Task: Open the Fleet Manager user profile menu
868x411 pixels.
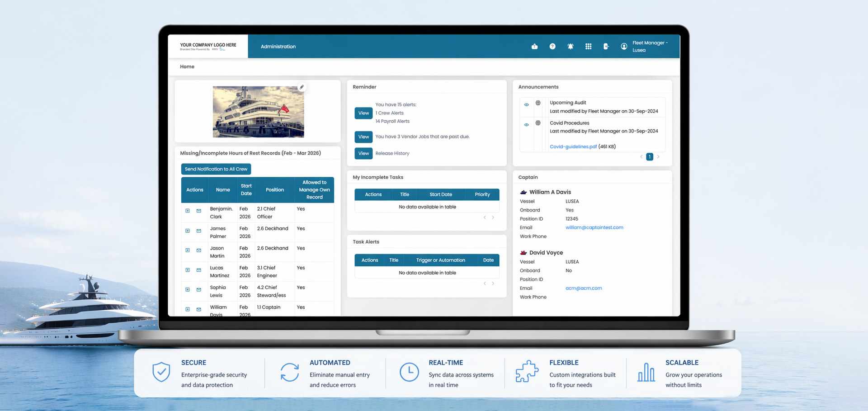Action: click(x=644, y=47)
